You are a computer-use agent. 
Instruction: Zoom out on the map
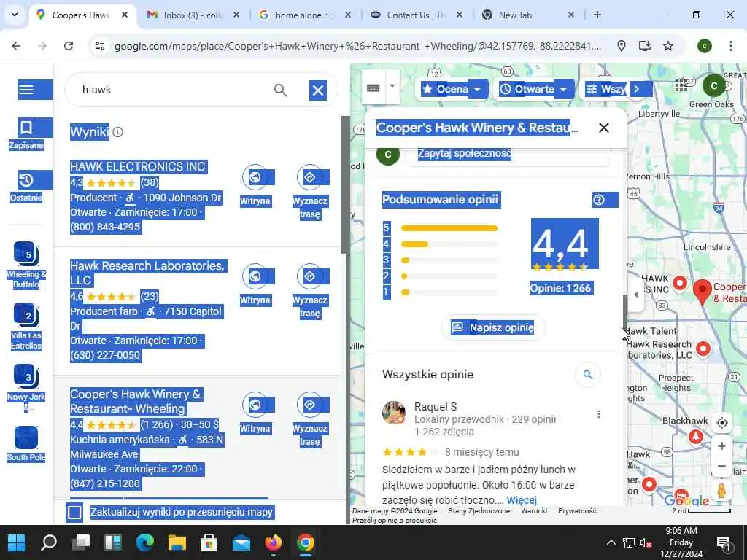tap(721, 466)
